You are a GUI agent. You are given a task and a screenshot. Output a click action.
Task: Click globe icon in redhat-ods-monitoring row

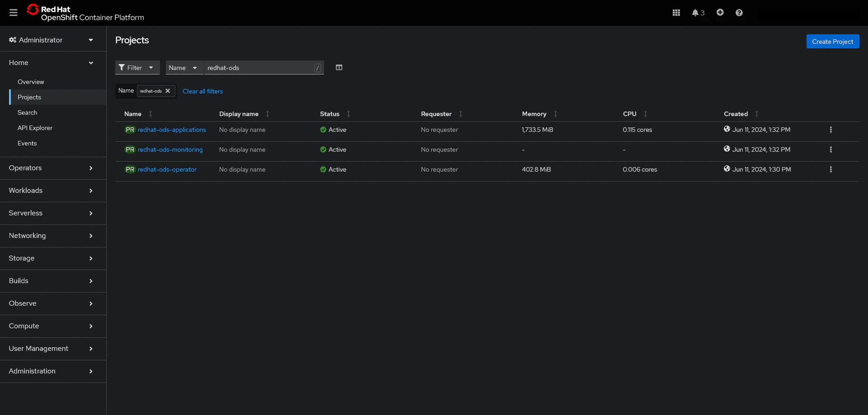727,149
